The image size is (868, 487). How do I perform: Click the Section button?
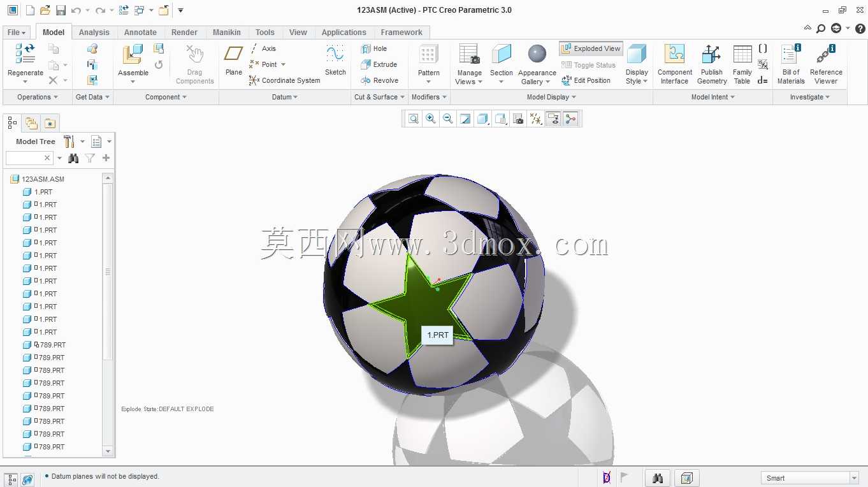pyautogui.click(x=502, y=64)
